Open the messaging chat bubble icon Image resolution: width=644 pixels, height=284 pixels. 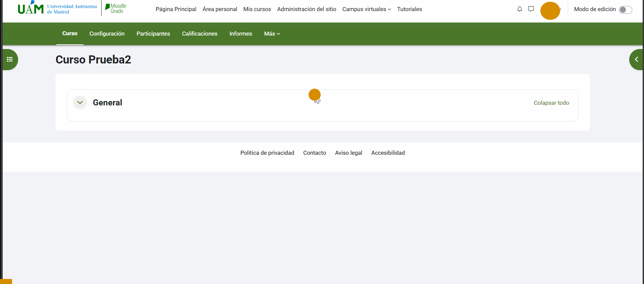[531, 9]
